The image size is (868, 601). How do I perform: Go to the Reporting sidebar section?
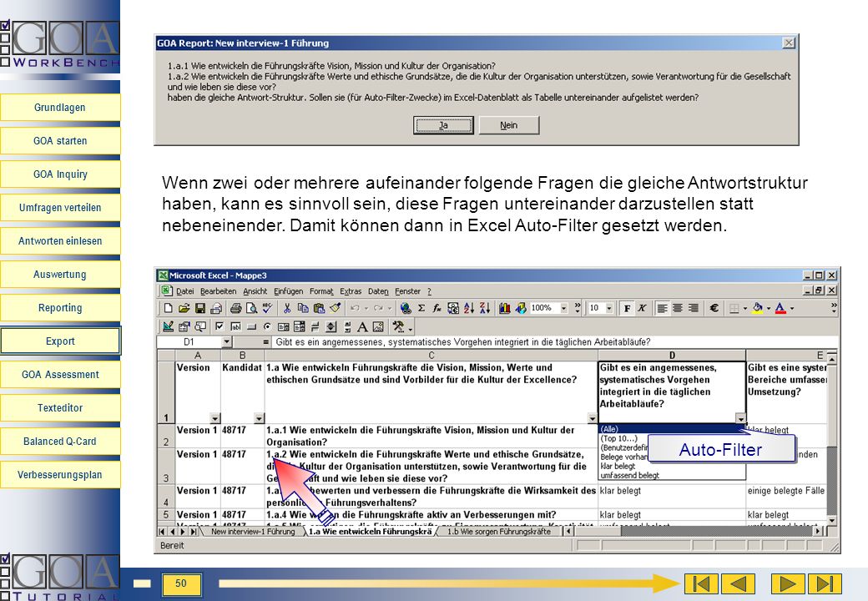tap(60, 308)
